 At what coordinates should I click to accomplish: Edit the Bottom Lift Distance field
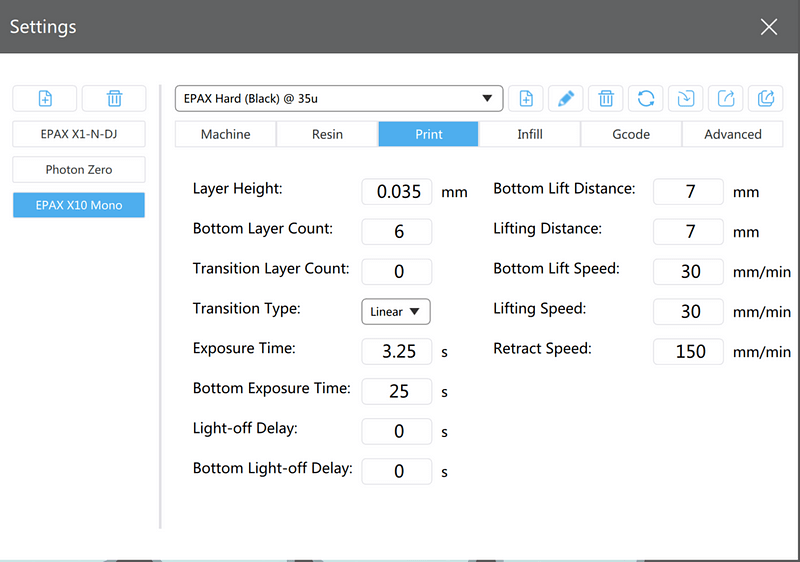pos(688,192)
